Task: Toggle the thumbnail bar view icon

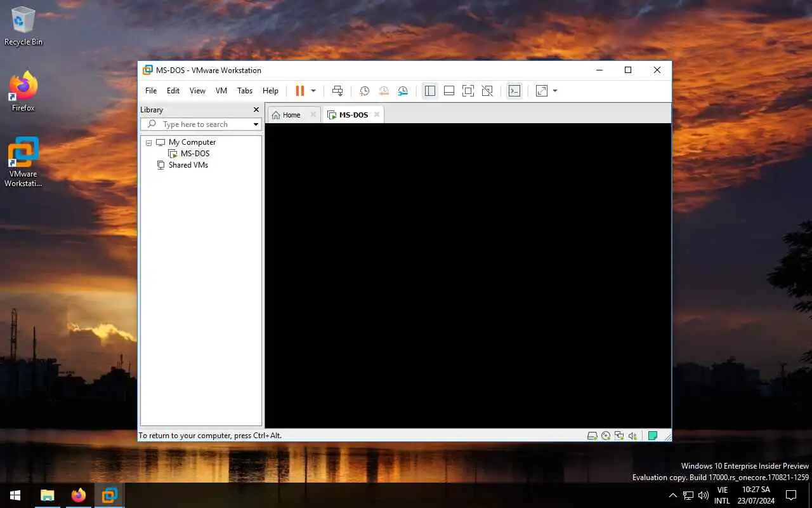Action: pos(449,91)
